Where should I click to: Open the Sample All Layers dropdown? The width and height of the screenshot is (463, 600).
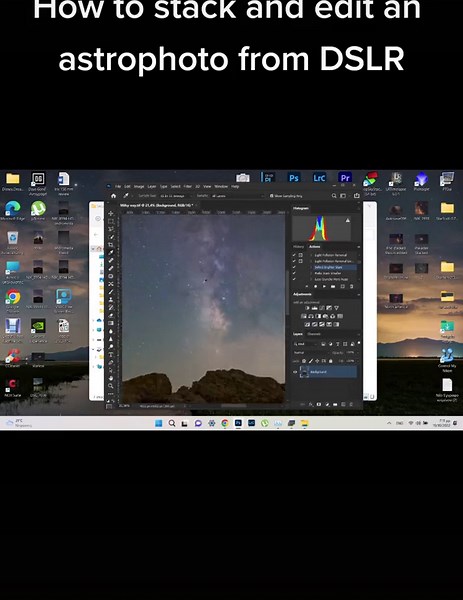point(236,196)
